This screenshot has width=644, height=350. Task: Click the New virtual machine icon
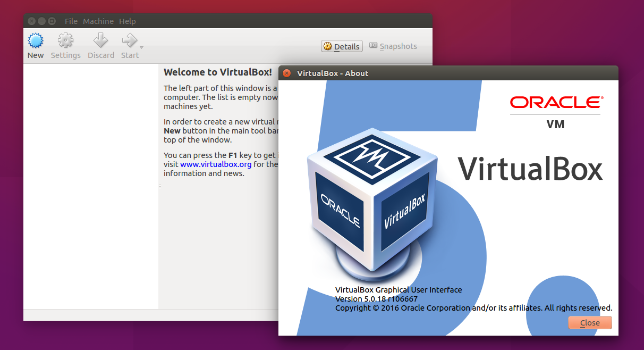36,40
